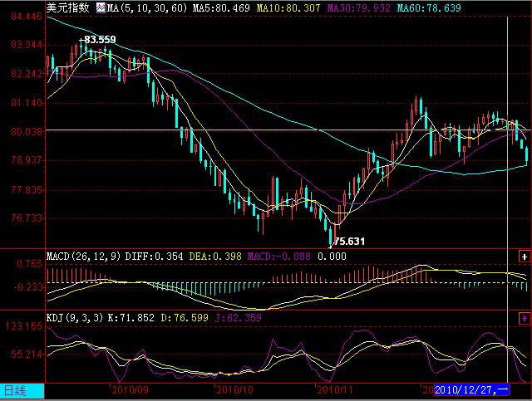Screen dimensions: 532x401
Task: Click the 75.631 low price marker
Action: tap(349, 242)
